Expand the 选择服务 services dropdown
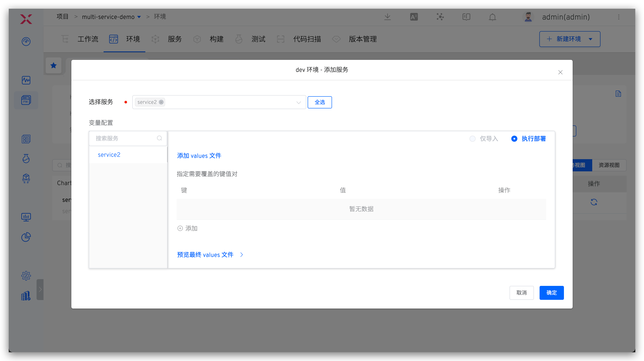 coord(298,102)
